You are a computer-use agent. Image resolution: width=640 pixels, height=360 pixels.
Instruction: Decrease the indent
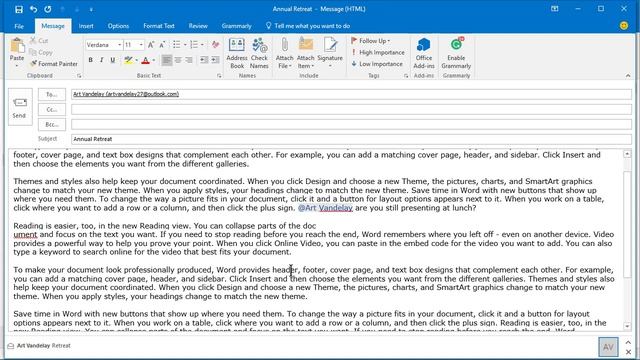[x=204, y=60]
